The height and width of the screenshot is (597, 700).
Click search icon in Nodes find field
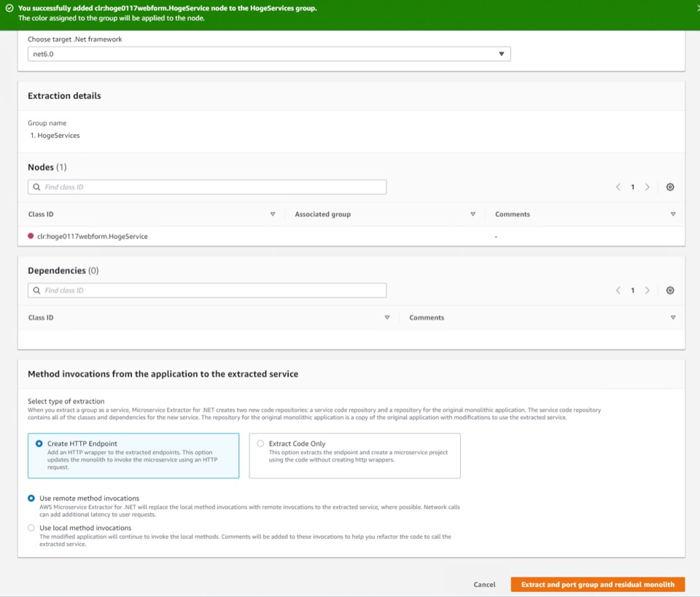pos(36,187)
